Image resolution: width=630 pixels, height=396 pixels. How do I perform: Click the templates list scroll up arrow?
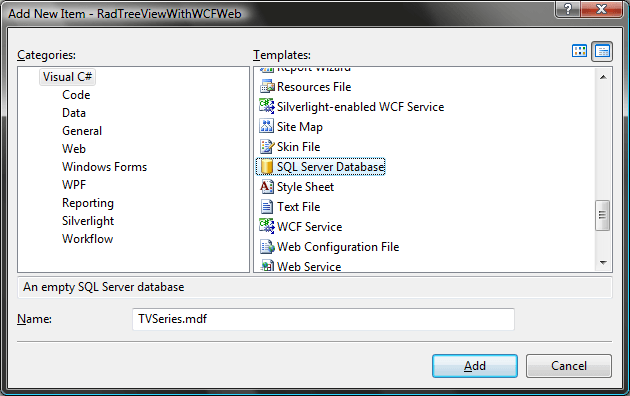click(603, 77)
